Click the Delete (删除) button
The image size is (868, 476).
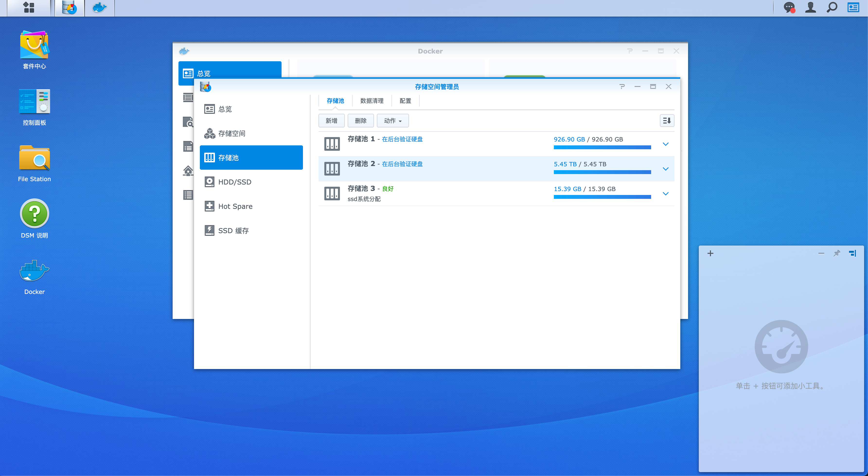point(361,121)
